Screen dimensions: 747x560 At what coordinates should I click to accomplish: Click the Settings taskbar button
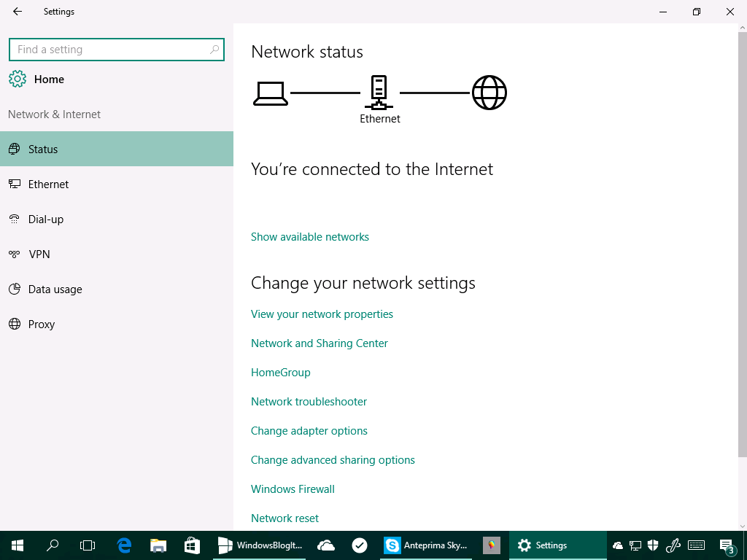557,545
